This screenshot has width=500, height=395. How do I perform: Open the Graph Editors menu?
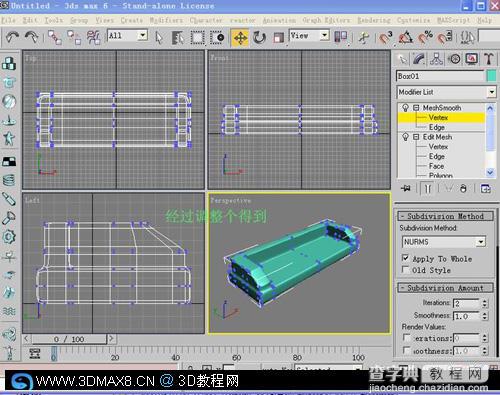(326, 20)
